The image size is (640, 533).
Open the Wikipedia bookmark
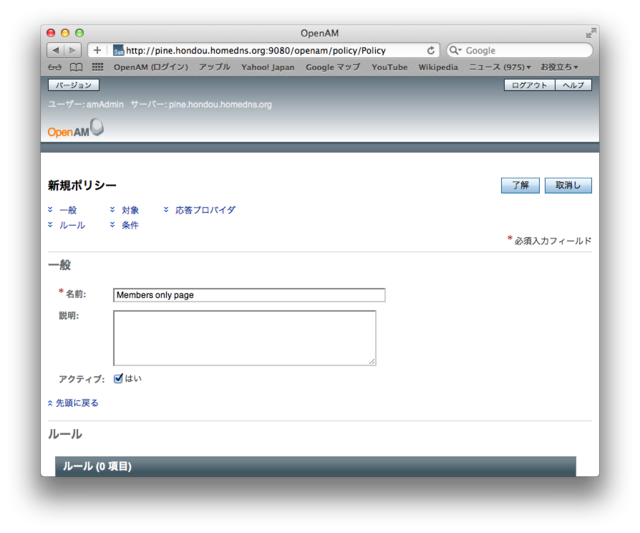coord(437,67)
